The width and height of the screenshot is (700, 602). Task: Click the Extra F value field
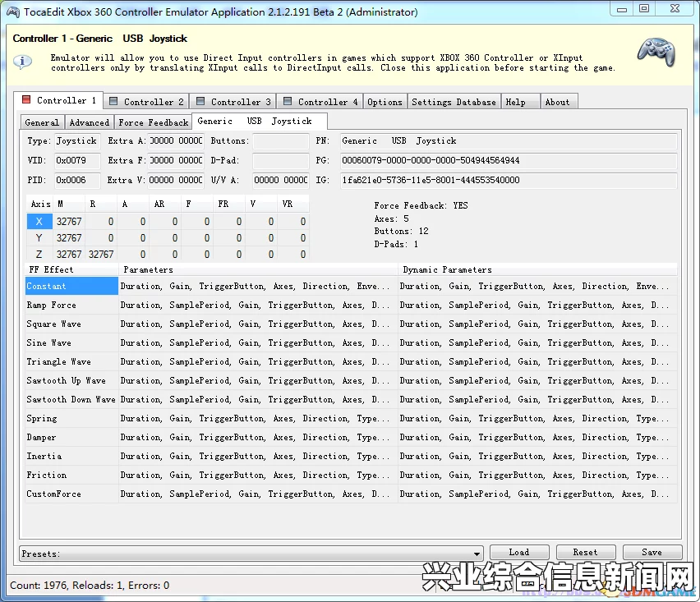click(x=176, y=161)
